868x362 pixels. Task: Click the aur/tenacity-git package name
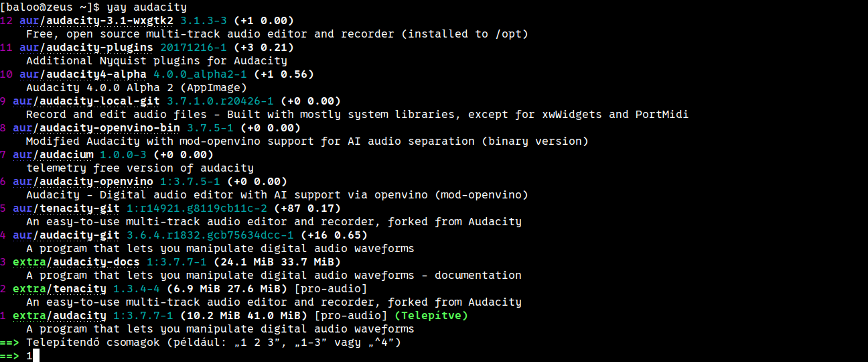click(x=66, y=208)
